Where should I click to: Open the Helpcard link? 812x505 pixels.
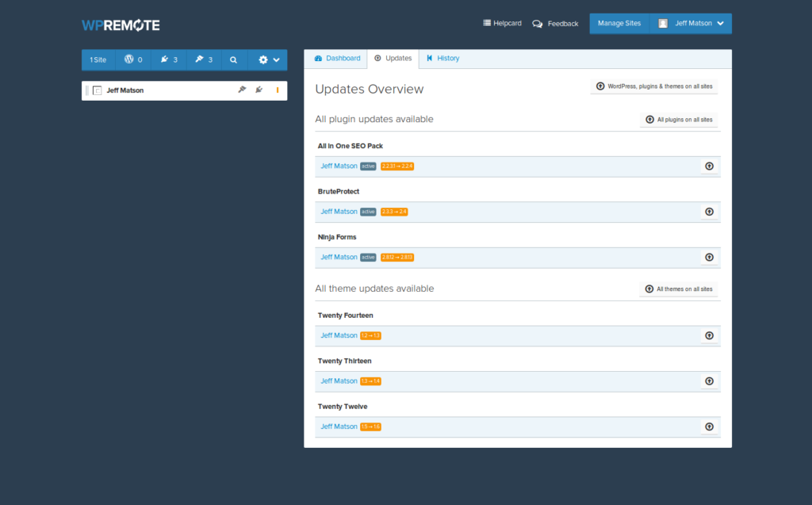pyautogui.click(x=502, y=23)
